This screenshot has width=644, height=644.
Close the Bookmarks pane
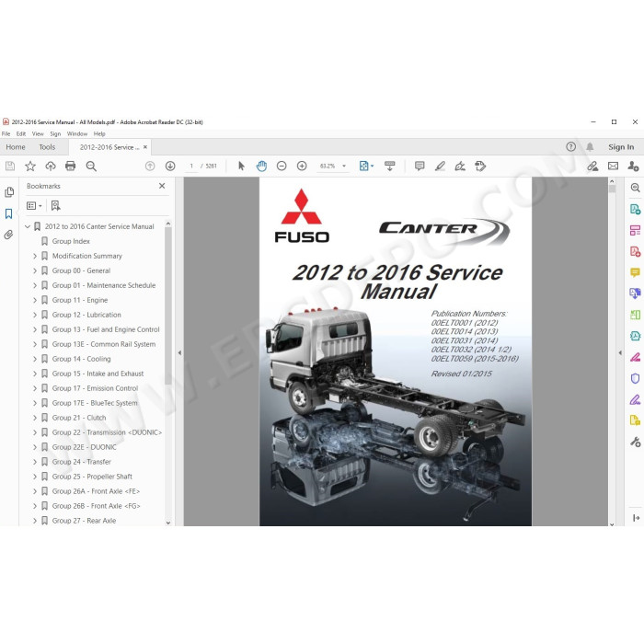pos(162,186)
